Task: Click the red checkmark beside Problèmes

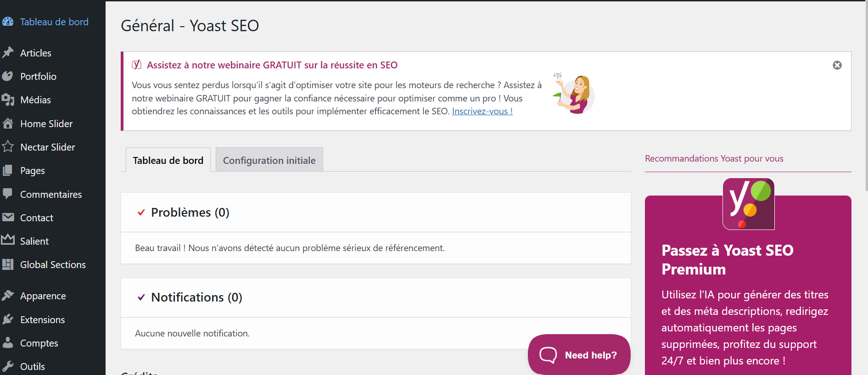Action: click(x=141, y=212)
